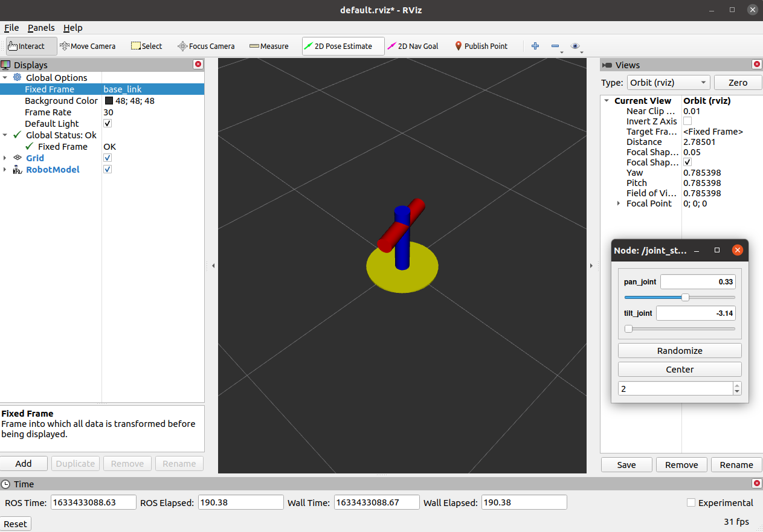The image size is (763, 532).
Task: Expand the Grid display item
Action: coord(5,158)
